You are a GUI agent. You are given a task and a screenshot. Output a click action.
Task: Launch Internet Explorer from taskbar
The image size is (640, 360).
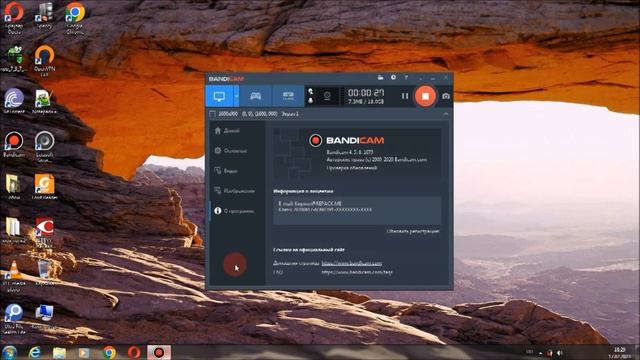(x=35, y=352)
